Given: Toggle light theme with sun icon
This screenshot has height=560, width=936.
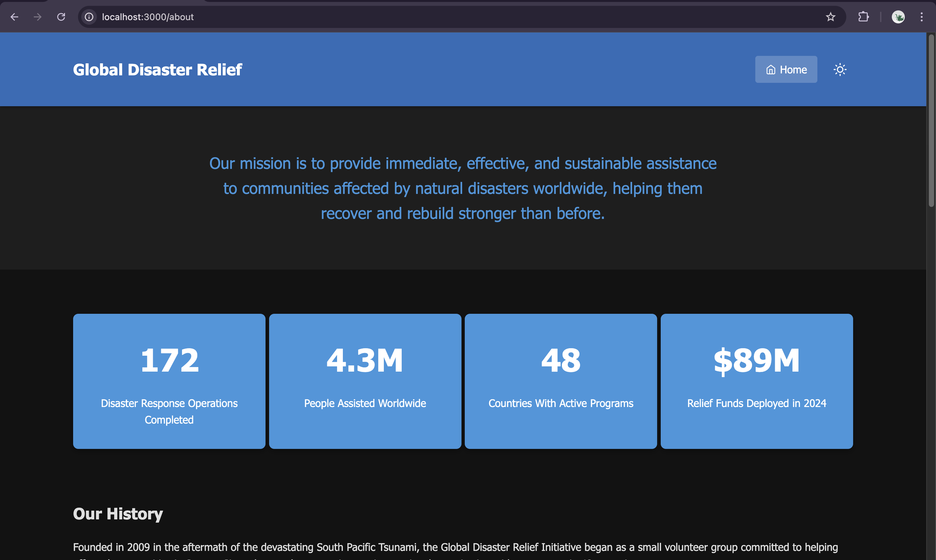Looking at the screenshot, I should point(840,70).
